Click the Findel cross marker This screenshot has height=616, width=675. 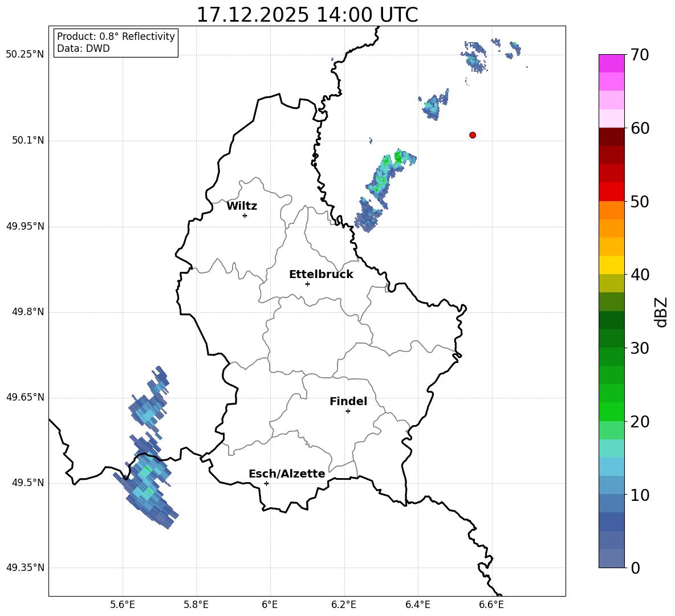click(348, 411)
